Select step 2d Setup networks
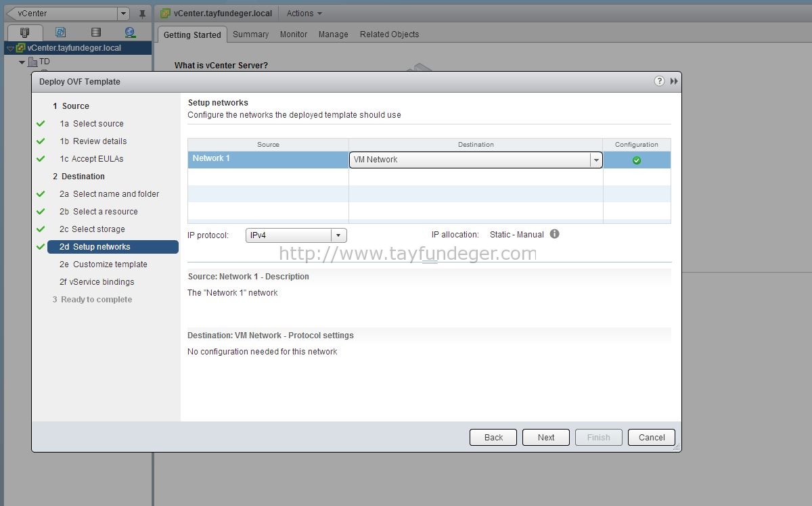This screenshot has width=812, height=506. click(113, 247)
